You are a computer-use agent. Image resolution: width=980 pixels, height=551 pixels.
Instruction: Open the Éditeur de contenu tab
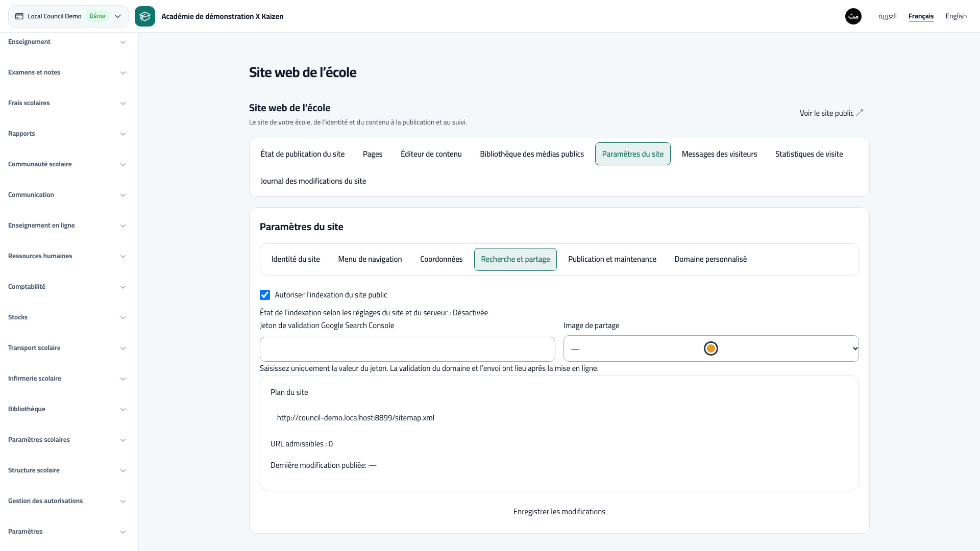click(x=431, y=154)
